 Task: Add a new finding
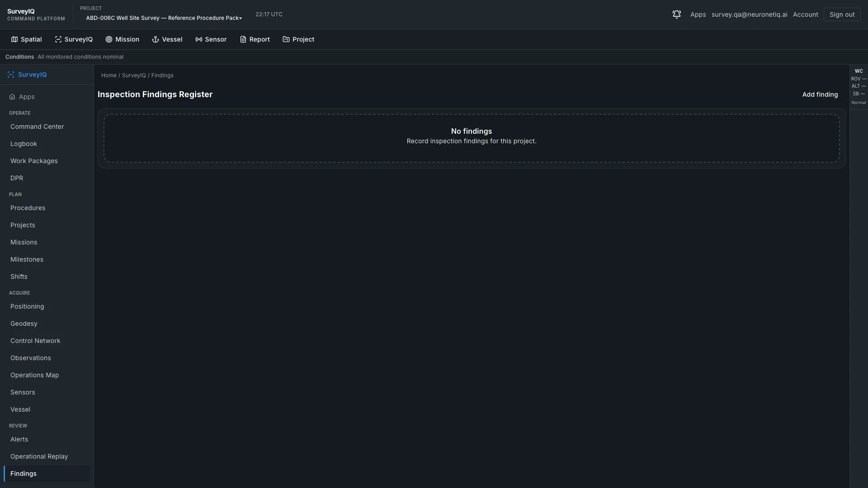coord(820,94)
